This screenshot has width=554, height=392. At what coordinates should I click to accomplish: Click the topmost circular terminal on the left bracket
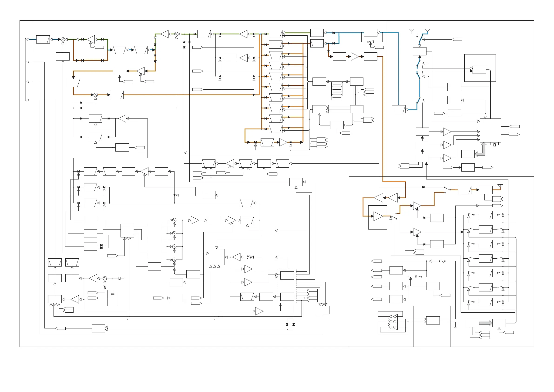click(28, 39)
